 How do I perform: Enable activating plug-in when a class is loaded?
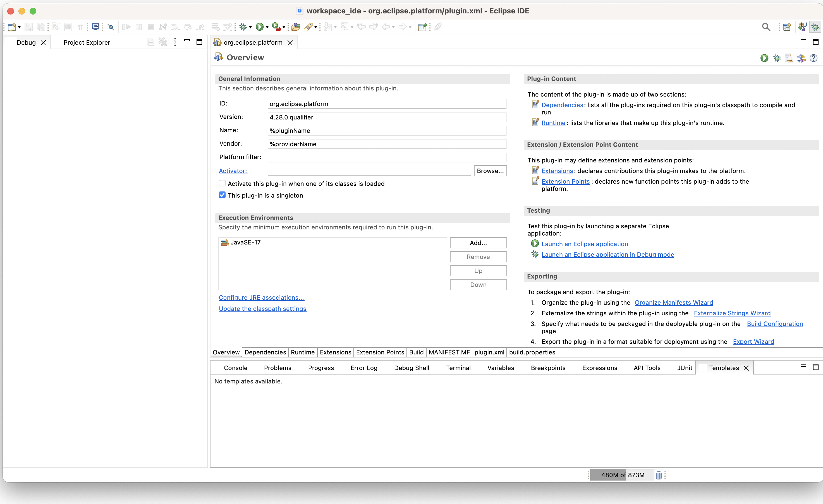222,183
